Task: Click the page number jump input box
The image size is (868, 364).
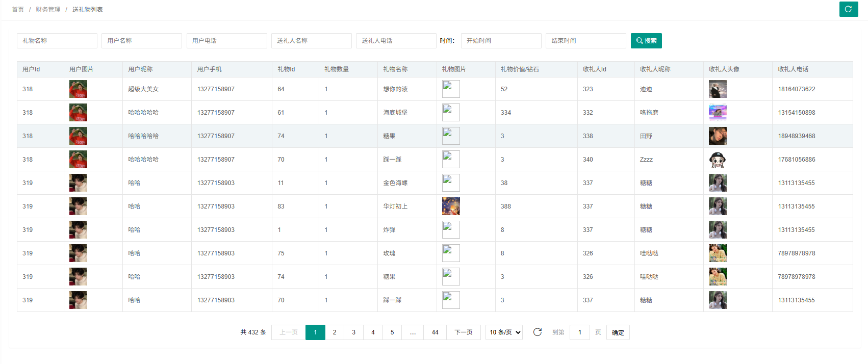Action: [x=579, y=332]
